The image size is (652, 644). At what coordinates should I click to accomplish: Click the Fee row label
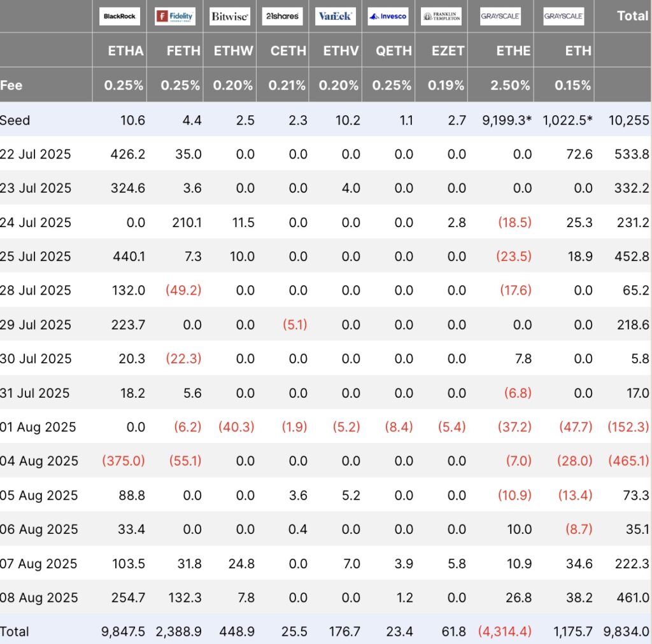click(x=11, y=85)
